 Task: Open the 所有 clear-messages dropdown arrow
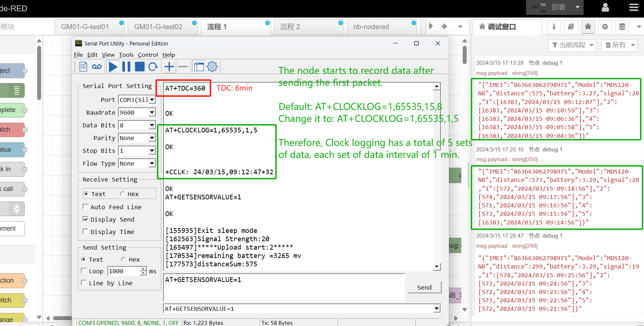(x=633, y=45)
